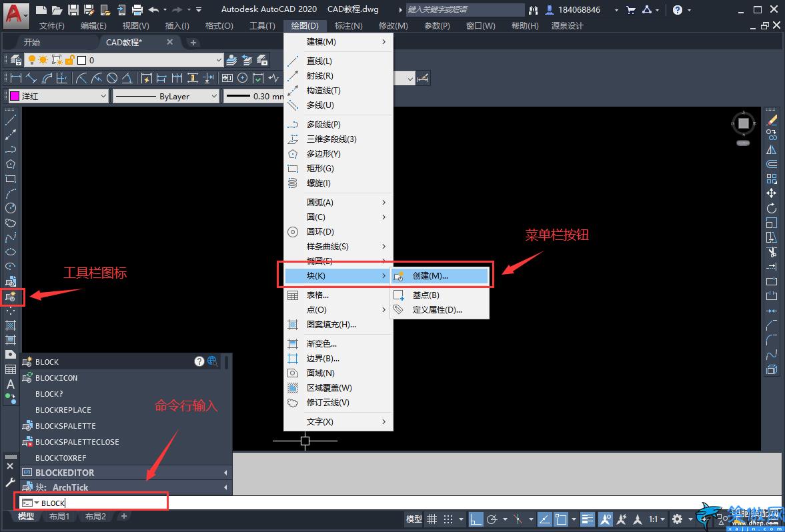Expand the 圆弧(A) submenu
Screen dimensions: 785x532
tap(338, 202)
